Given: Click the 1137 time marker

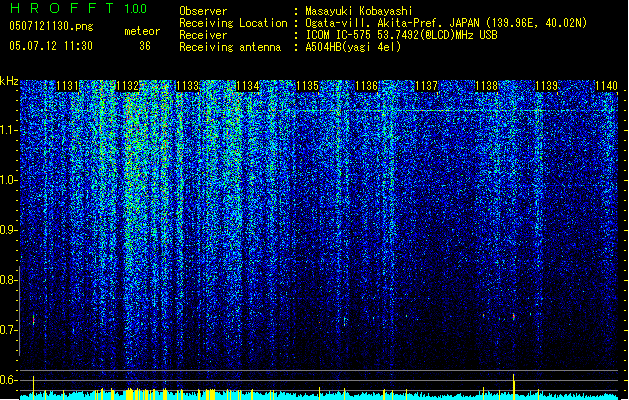Looking at the screenshot, I should point(426,86).
